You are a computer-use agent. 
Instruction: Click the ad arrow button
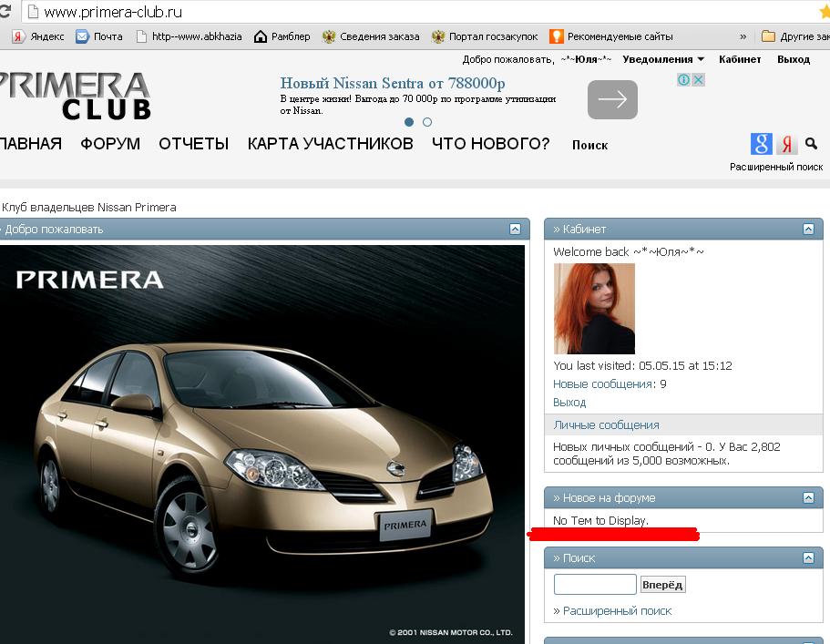click(x=612, y=99)
